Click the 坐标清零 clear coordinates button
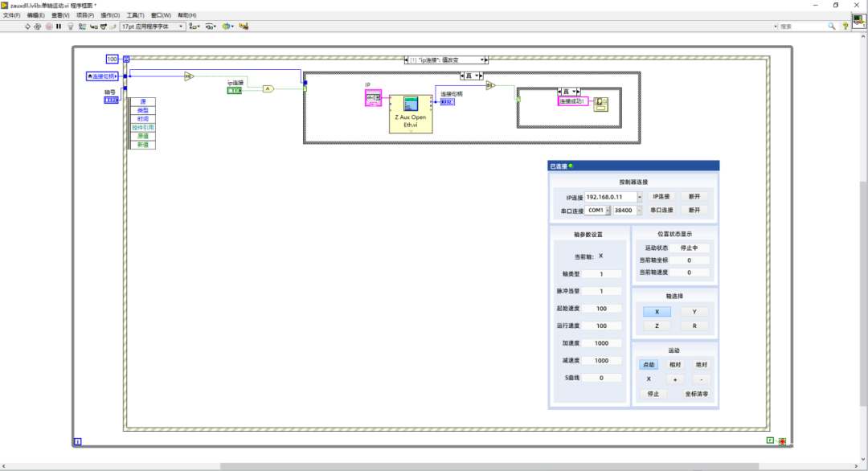The image size is (868, 471). [696, 394]
